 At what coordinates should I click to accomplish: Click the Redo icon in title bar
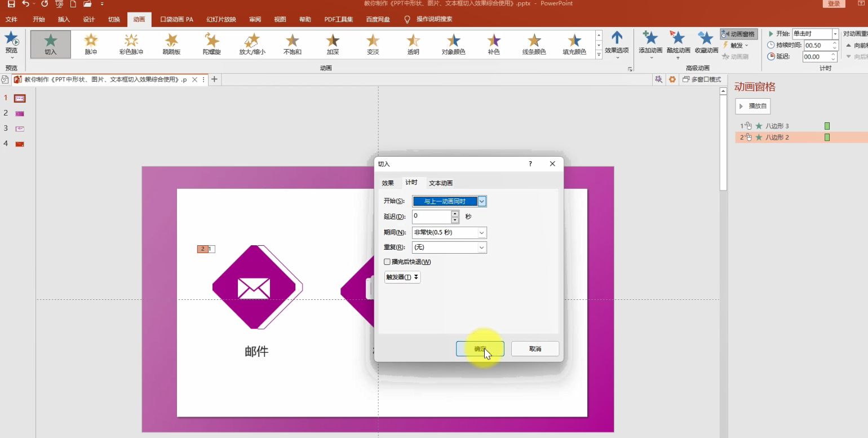tap(45, 4)
